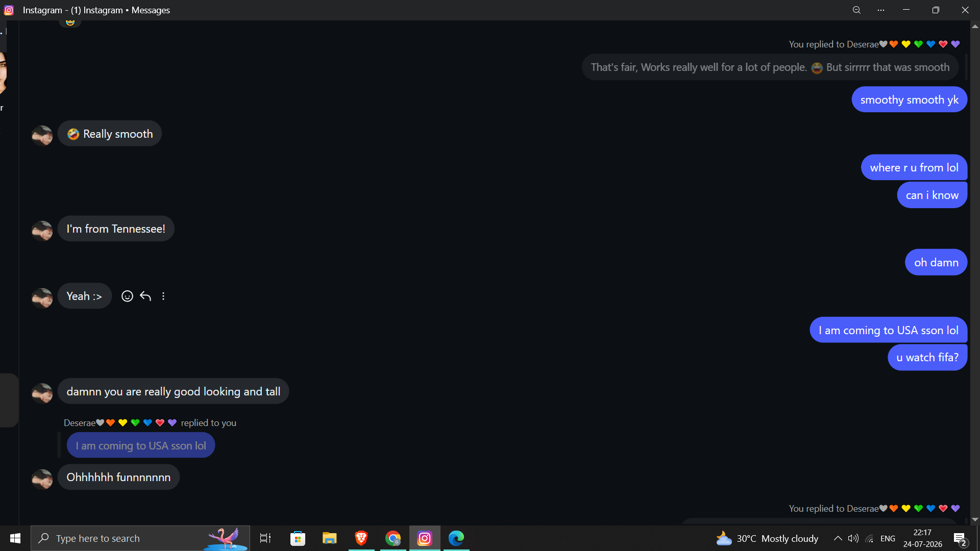Click the Instagram icon in taskbar

425,538
